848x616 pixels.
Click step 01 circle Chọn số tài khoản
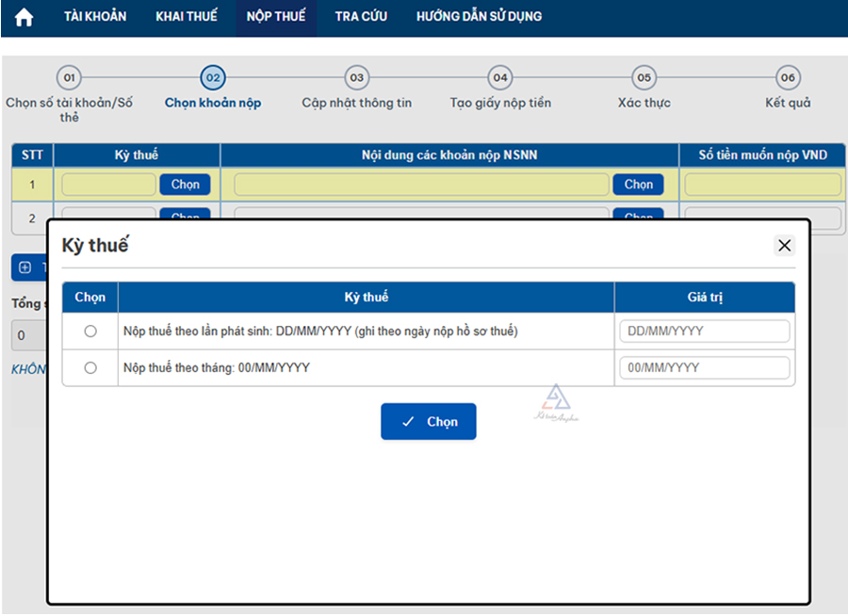pyautogui.click(x=69, y=78)
